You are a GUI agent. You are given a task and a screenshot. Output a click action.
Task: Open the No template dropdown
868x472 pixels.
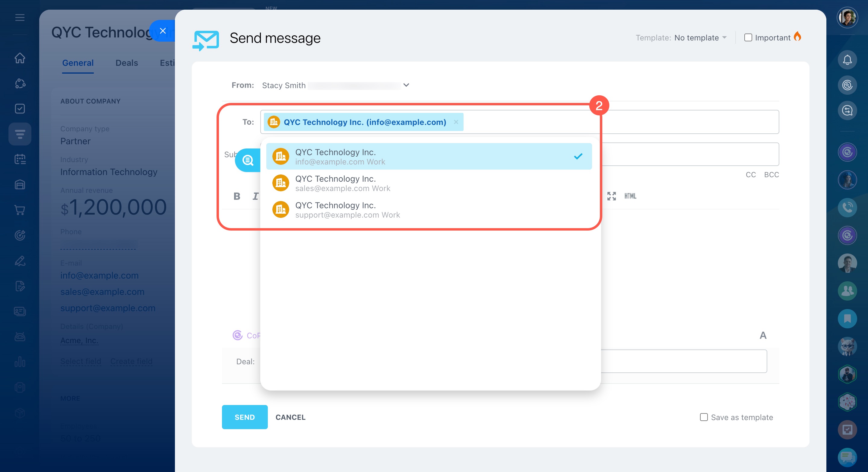(x=700, y=38)
